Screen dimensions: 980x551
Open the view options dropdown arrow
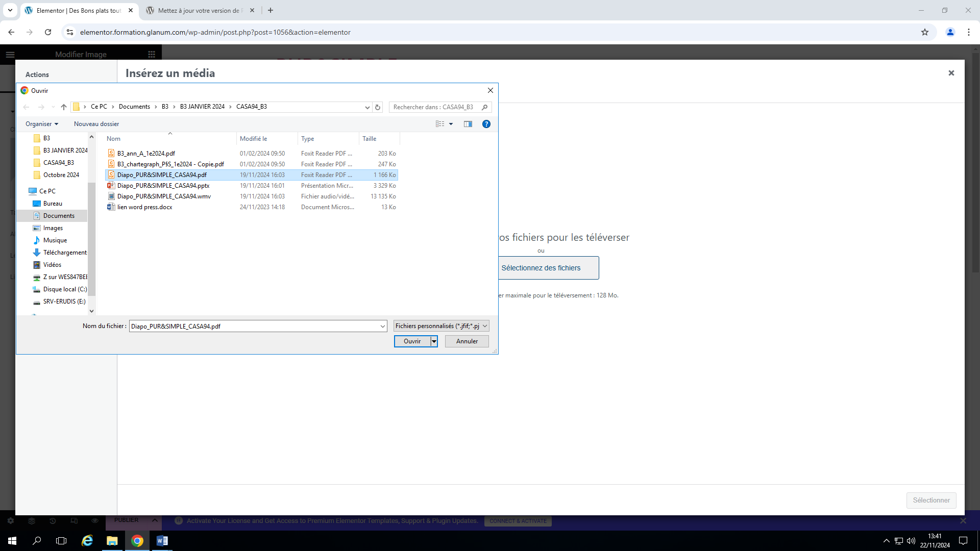(451, 124)
